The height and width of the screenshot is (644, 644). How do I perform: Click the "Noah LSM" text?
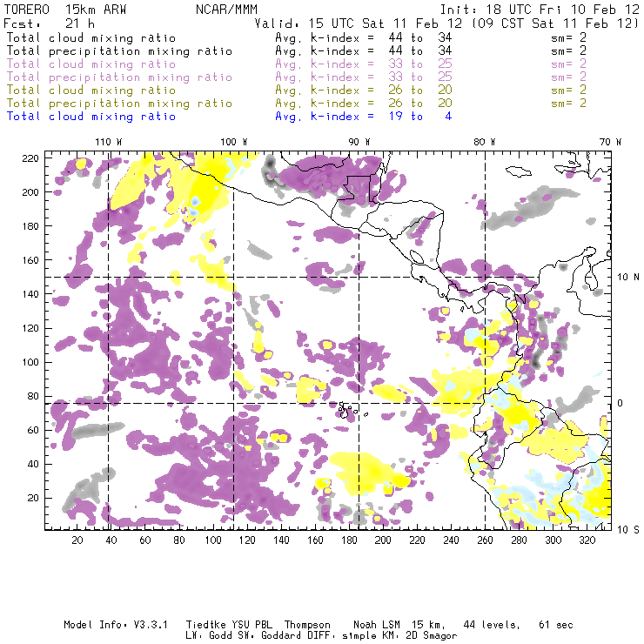(377, 625)
